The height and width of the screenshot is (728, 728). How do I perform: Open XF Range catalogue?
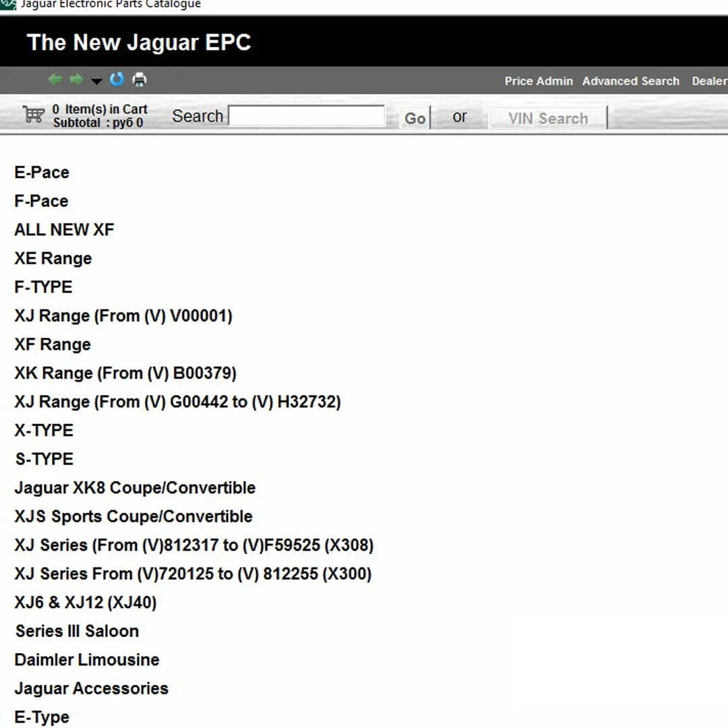pos(53,344)
